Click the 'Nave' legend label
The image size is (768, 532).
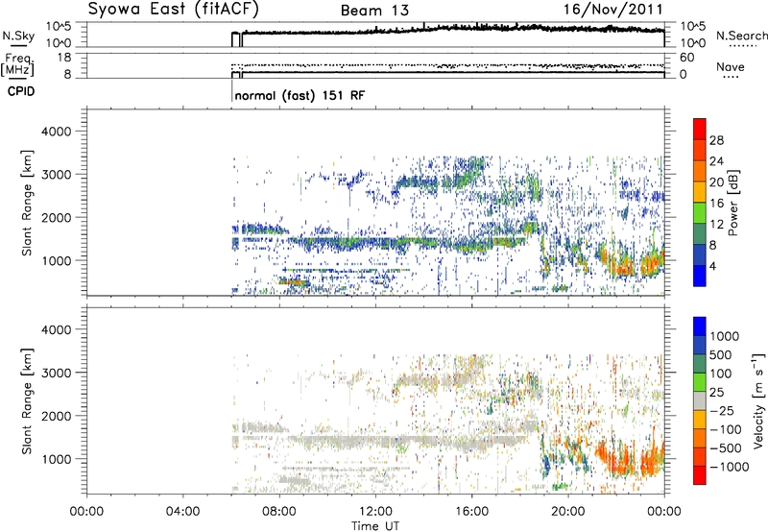(x=731, y=67)
